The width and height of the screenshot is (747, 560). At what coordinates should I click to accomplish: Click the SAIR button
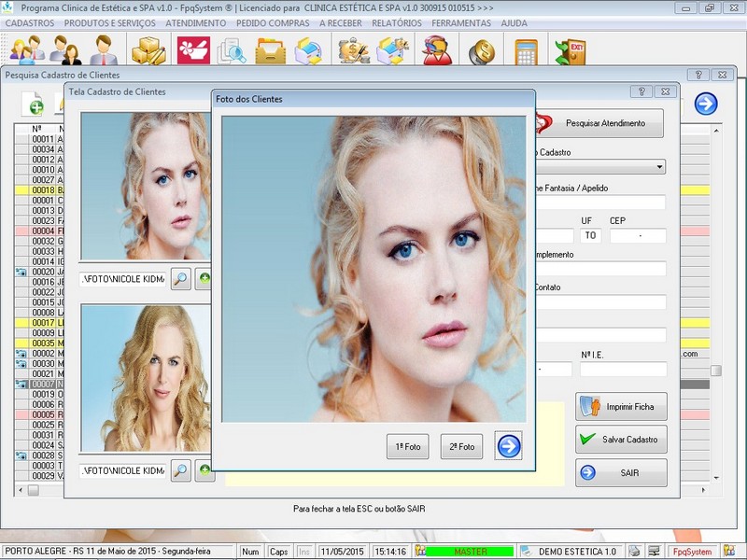(621, 472)
